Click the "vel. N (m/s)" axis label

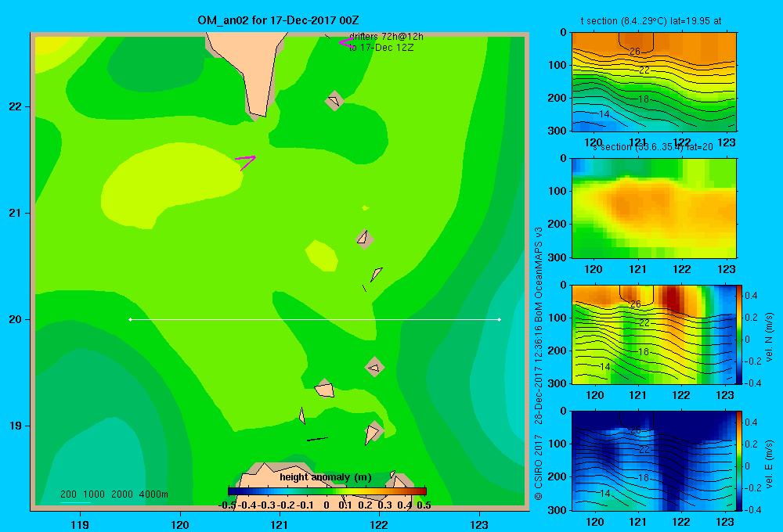(770, 337)
